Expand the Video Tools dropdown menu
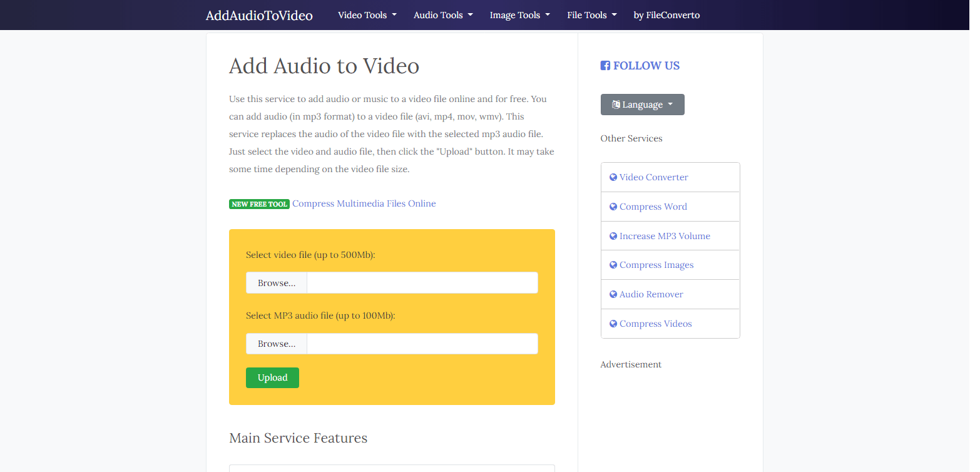This screenshot has width=980, height=472. click(367, 15)
